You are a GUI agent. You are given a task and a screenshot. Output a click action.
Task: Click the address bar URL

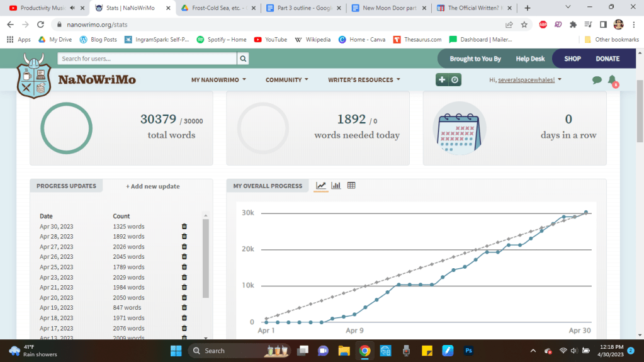tap(97, 25)
